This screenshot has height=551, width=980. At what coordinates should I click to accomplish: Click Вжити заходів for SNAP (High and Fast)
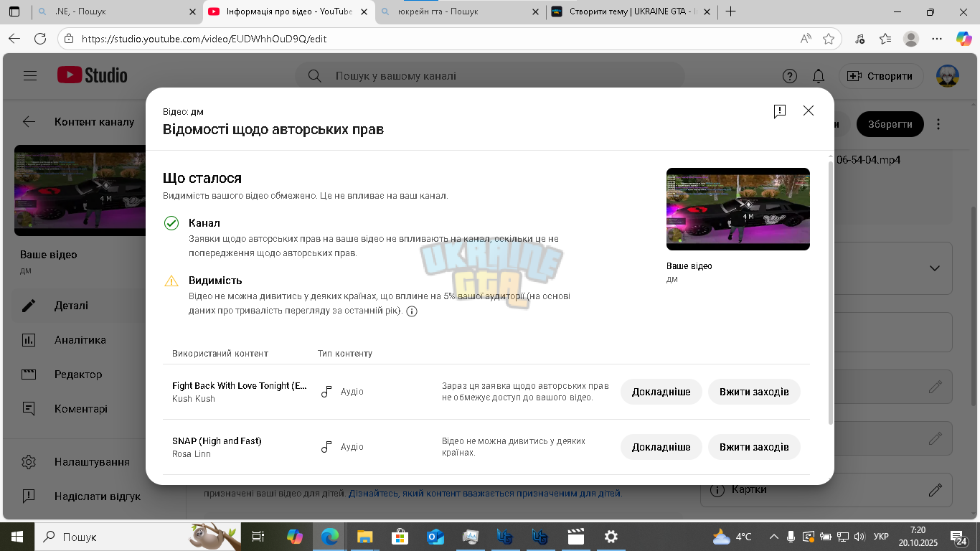[754, 447]
